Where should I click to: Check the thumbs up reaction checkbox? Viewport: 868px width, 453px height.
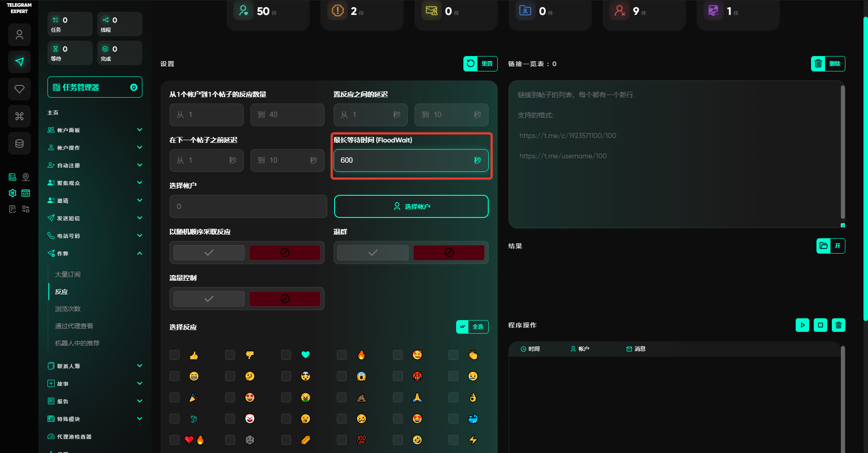pos(175,355)
